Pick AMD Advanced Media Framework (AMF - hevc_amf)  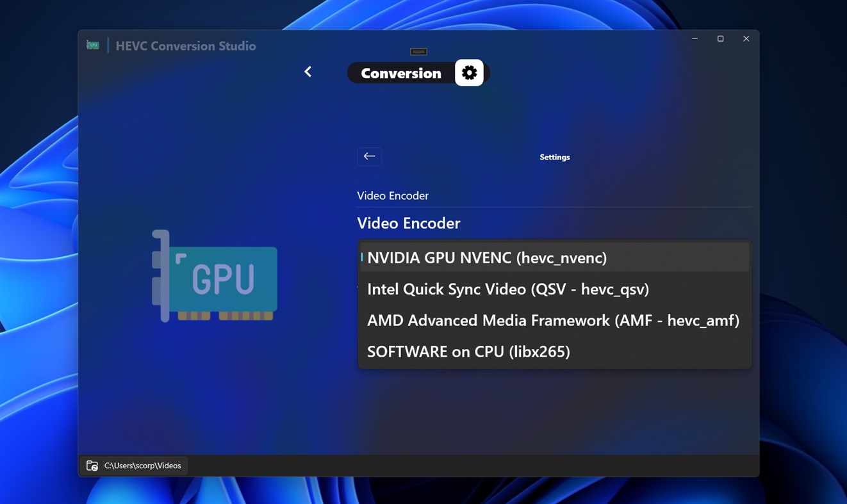click(x=555, y=320)
